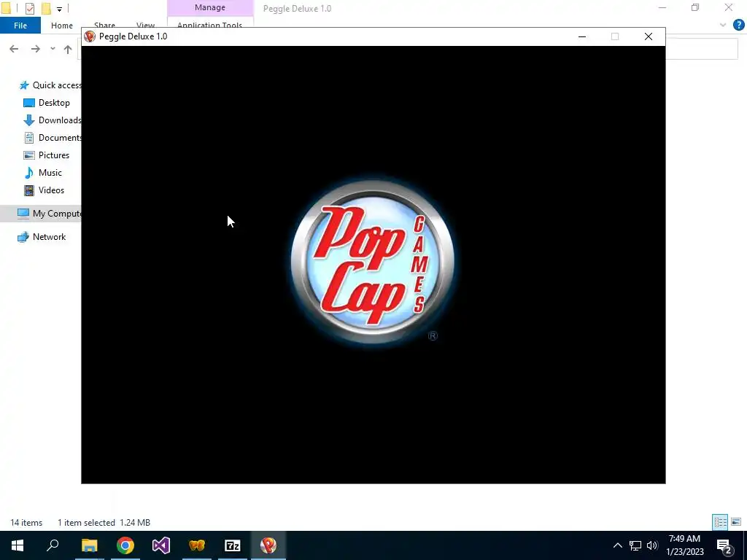
Task: Open the File tab in Explorer
Action: click(x=20, y=26)
